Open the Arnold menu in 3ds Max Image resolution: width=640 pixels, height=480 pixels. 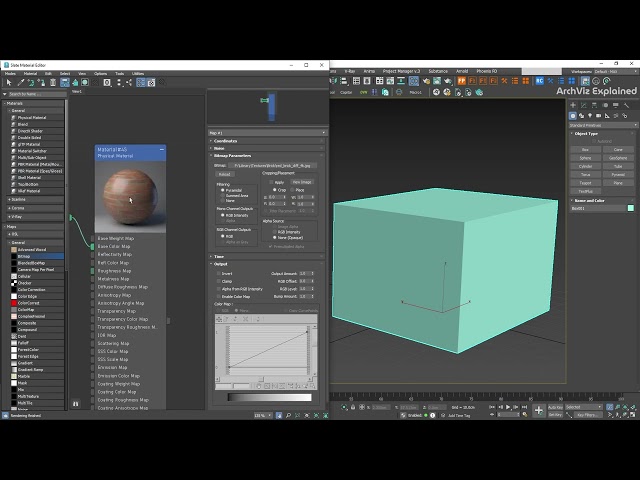(x=462, y=71)
